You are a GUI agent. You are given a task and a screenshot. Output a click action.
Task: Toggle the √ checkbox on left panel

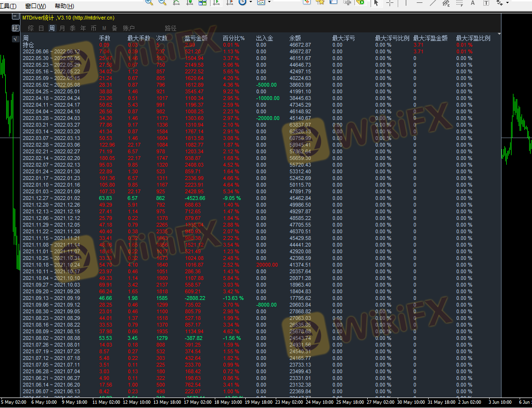click(15, 39)
